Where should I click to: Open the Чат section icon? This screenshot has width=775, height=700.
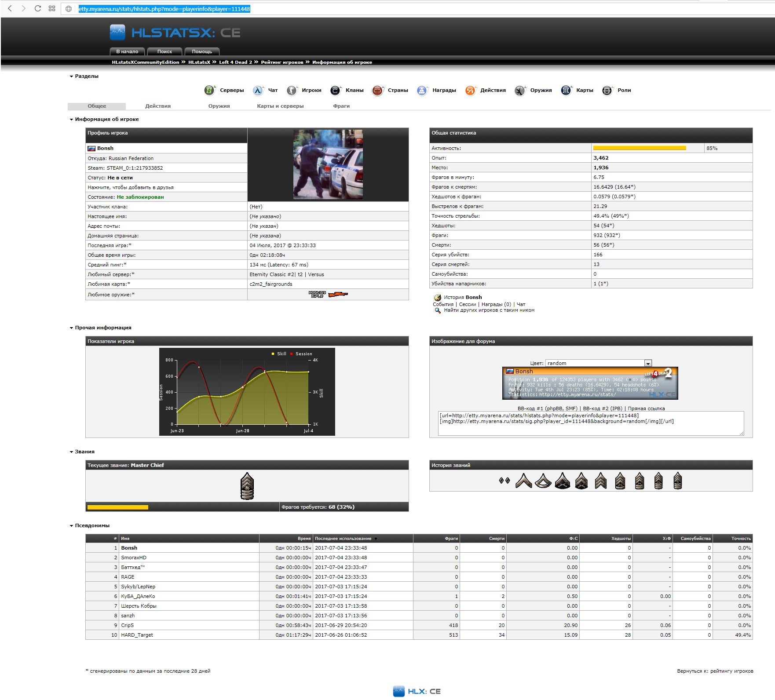(x=258, y=91)
